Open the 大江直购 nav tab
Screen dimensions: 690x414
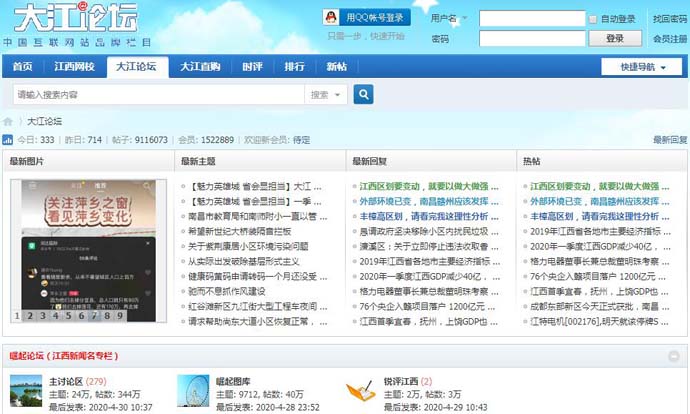(200, 67)
